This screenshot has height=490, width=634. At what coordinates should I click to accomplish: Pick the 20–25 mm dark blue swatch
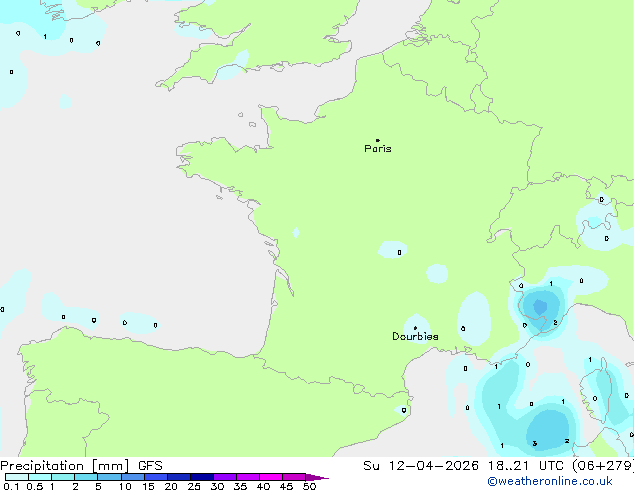178,477
